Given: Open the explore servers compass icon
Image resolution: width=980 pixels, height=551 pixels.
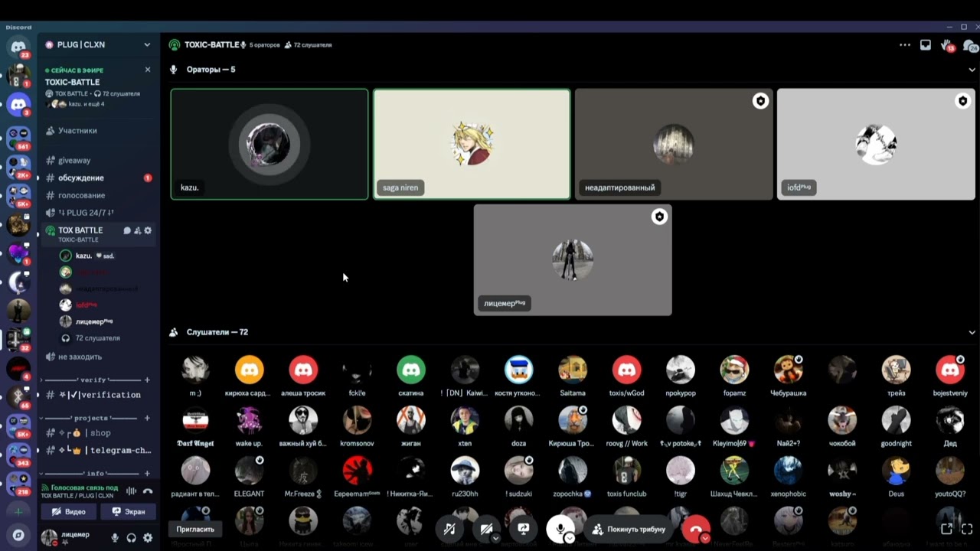Looking at the screenshot, I should pyautogui.click(x=18, y=535).
